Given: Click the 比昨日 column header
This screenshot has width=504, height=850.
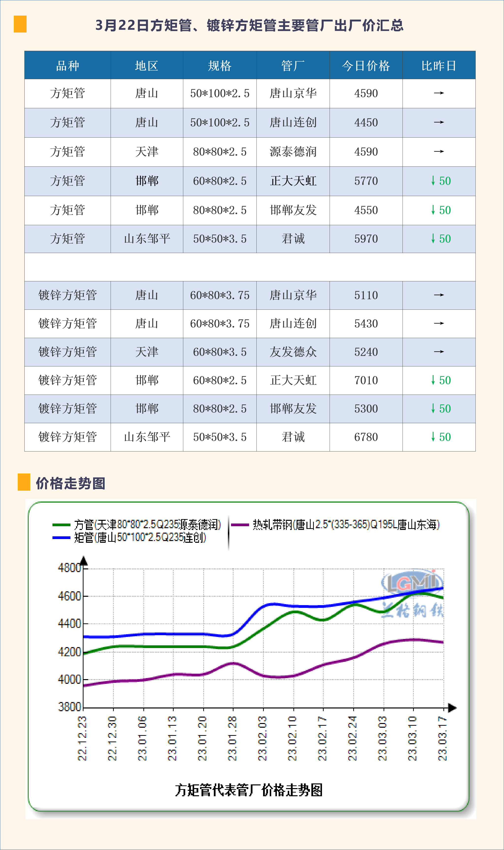Looking at the screenshot, I should click(x=439, y=66).
